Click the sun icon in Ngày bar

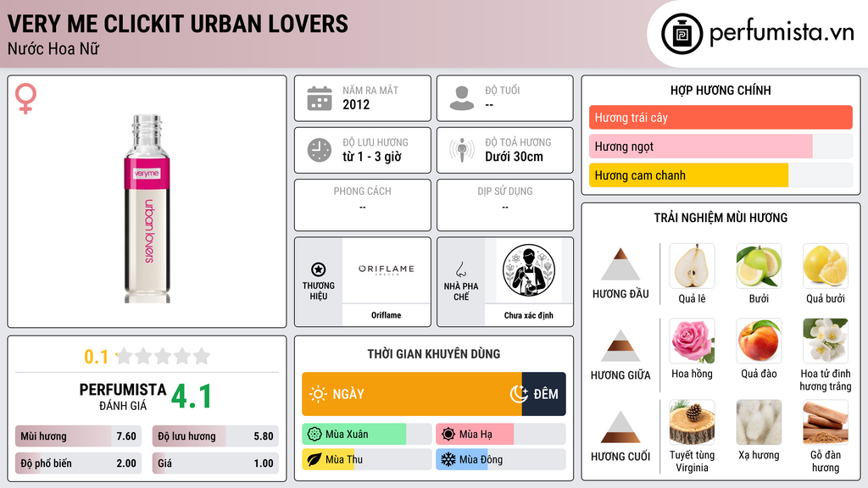[x=318, y=394]
